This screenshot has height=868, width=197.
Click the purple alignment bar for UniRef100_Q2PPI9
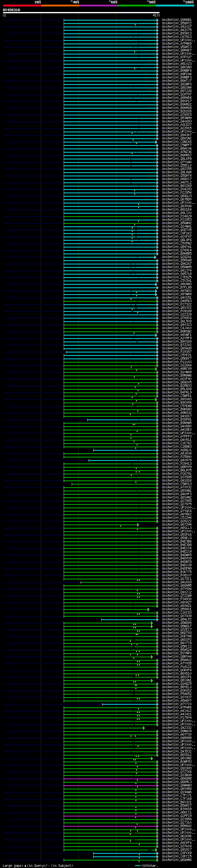pyautogui.click(x=111, y=817)
